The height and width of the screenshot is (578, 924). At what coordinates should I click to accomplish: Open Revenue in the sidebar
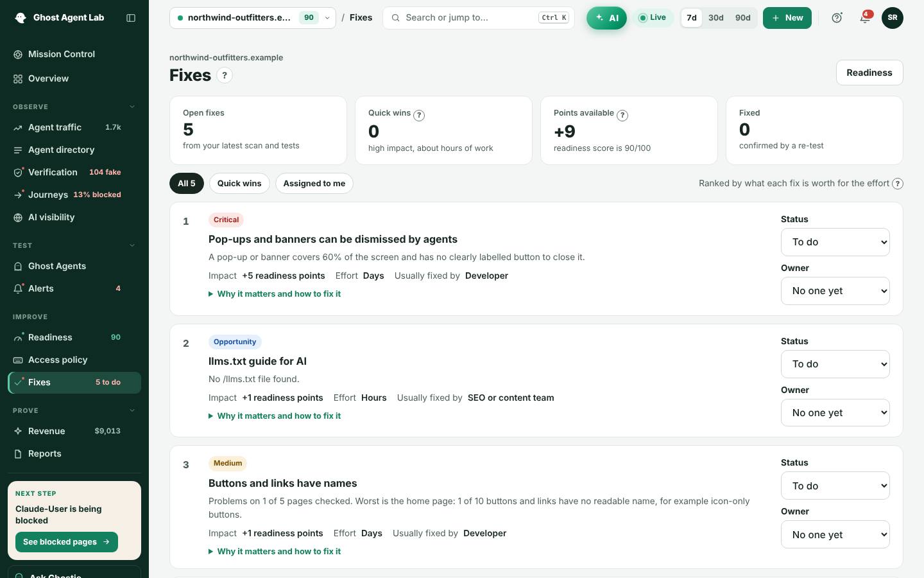coord(74,432)
